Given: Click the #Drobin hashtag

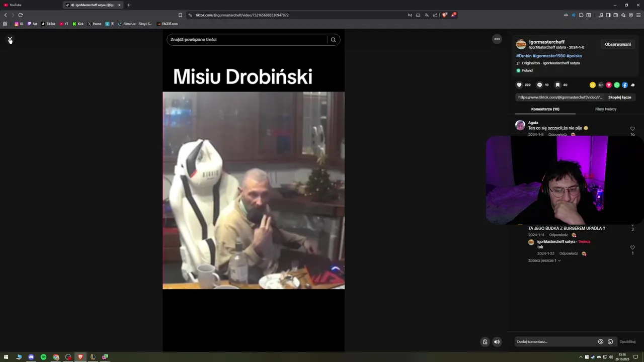Looking at the screenshot, I should (x=524, y=56).
